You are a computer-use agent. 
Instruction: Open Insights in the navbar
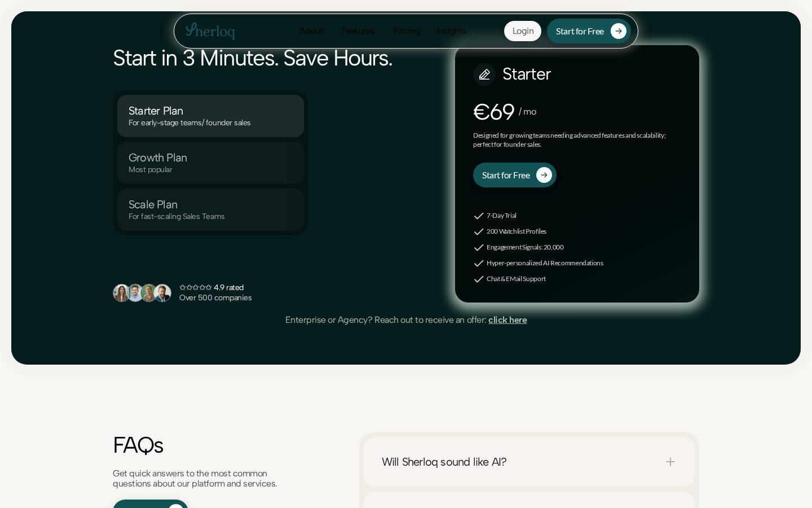coord(451,31)
